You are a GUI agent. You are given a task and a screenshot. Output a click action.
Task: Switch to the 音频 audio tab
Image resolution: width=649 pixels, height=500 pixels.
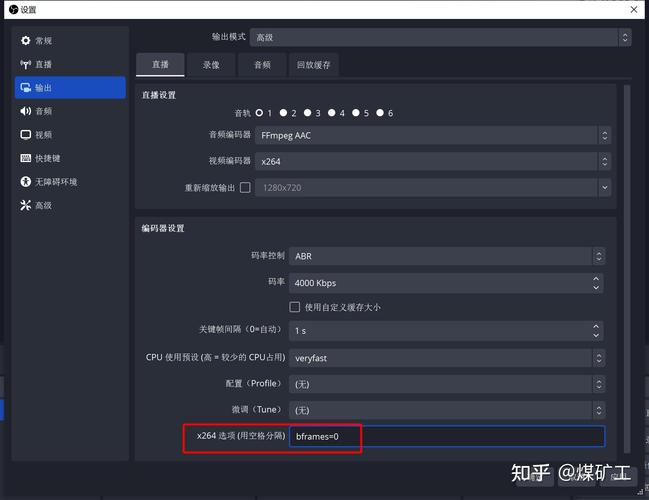[262, 65]
